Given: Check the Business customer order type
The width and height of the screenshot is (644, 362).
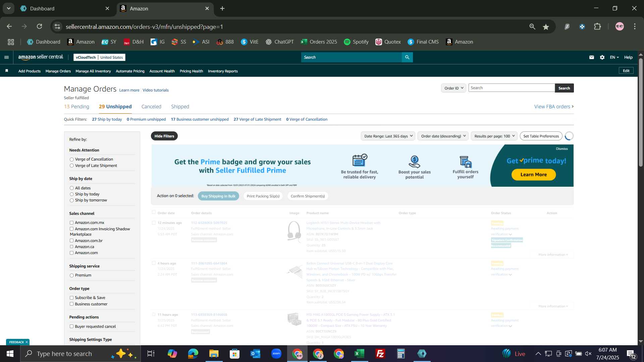Looking at the screenshot, I should (71, 304).
